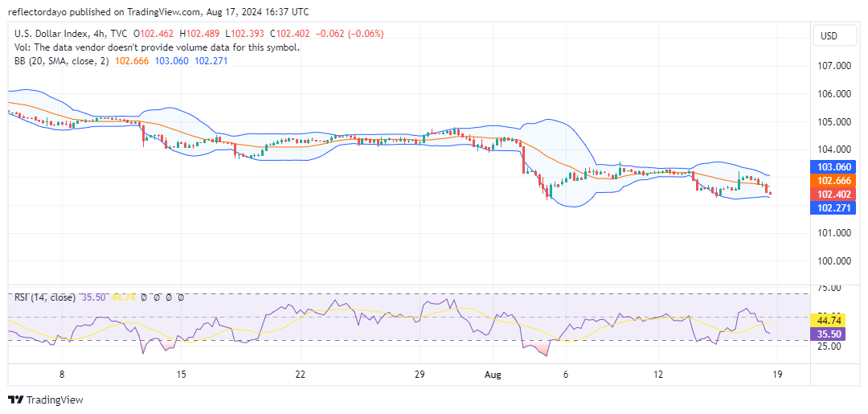Click the 106.000 price axis label

click(834, 93)
